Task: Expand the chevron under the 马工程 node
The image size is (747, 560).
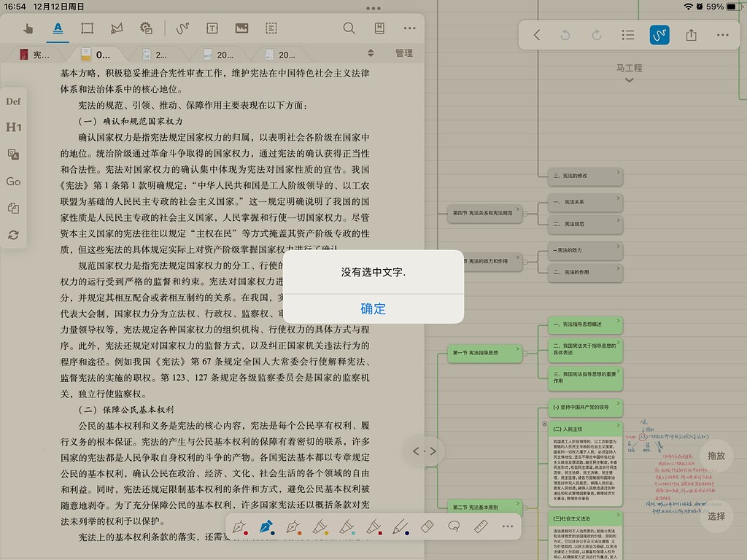Action: tap(629, 79)
